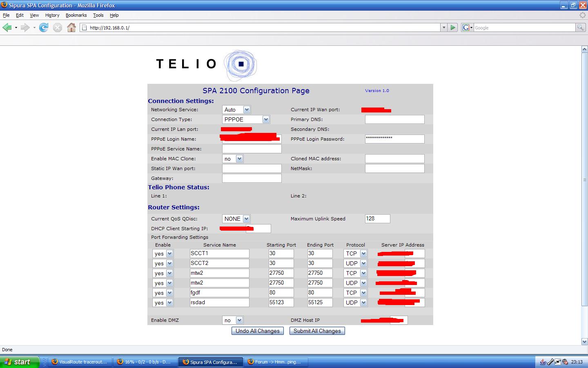The height and width of the screenshot is (368, 588).
Task: Open the address bar history dropdown arrow
Action: coord(444,27)
